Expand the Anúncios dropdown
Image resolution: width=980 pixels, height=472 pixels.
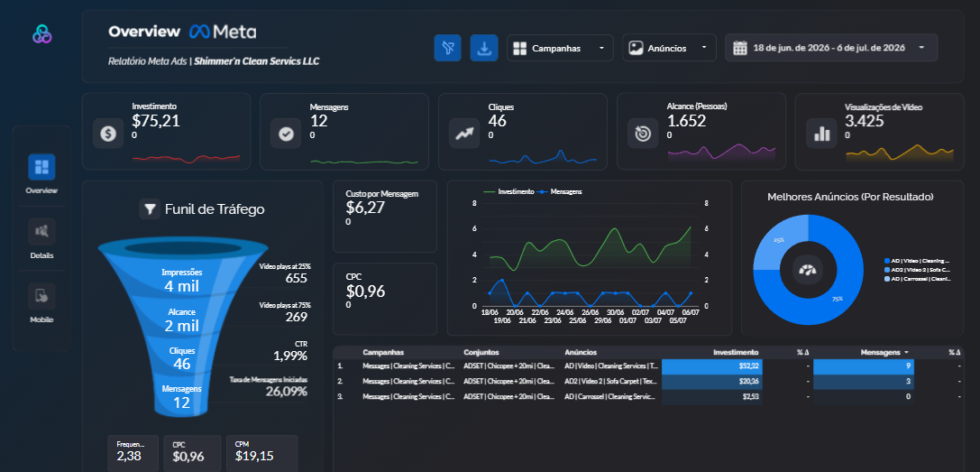(x=669, y=48)
